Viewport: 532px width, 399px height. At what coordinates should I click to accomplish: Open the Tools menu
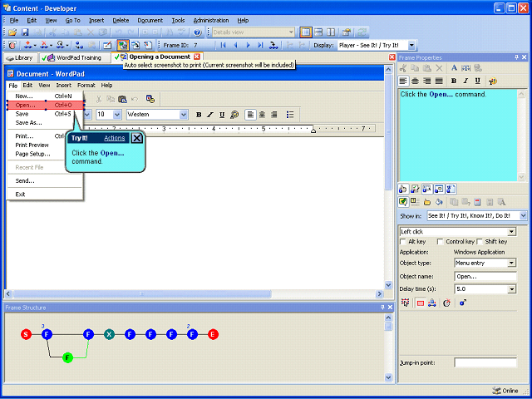(178, 20)
